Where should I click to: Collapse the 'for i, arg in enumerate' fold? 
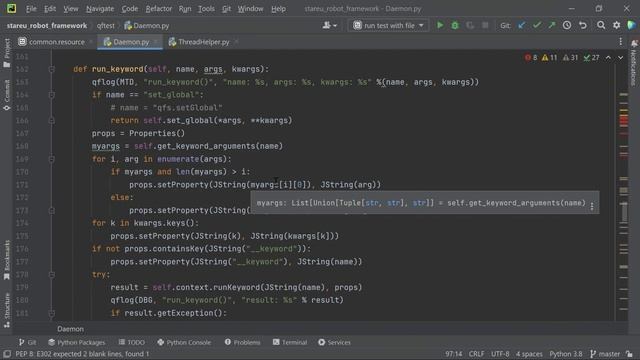tap(51, 159)
